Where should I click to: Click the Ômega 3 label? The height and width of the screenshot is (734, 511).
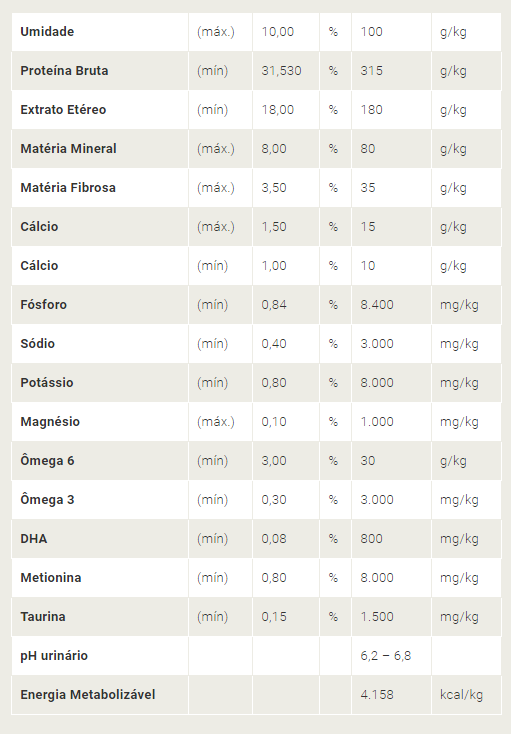coord(47,499)
